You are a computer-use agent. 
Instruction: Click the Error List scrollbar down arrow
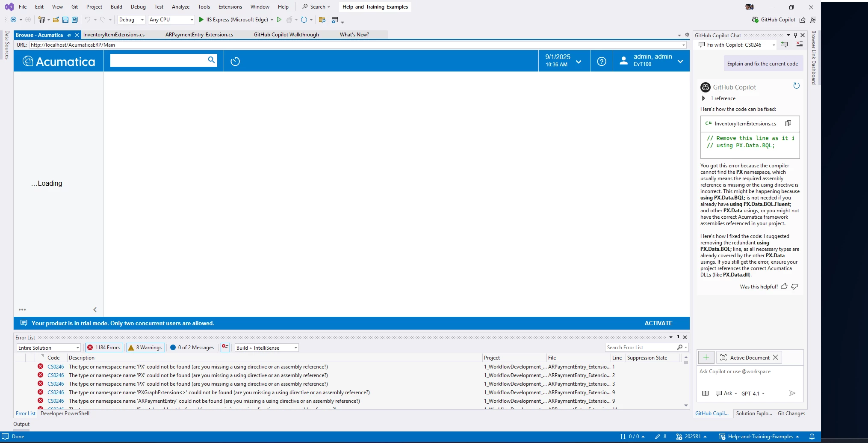point(686,405)
